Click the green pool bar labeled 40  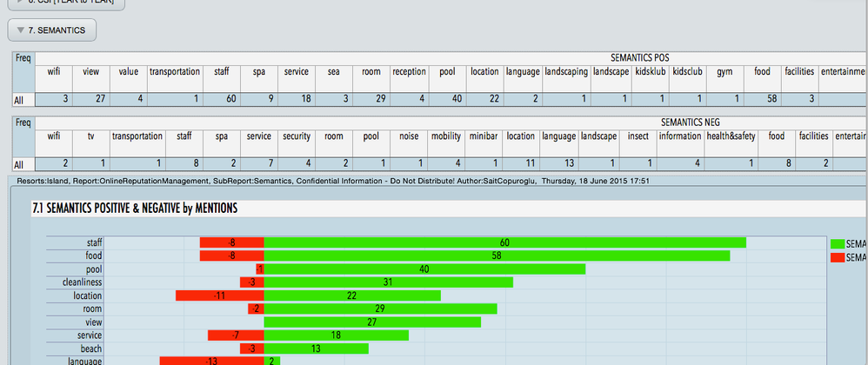tap(424, 269)
